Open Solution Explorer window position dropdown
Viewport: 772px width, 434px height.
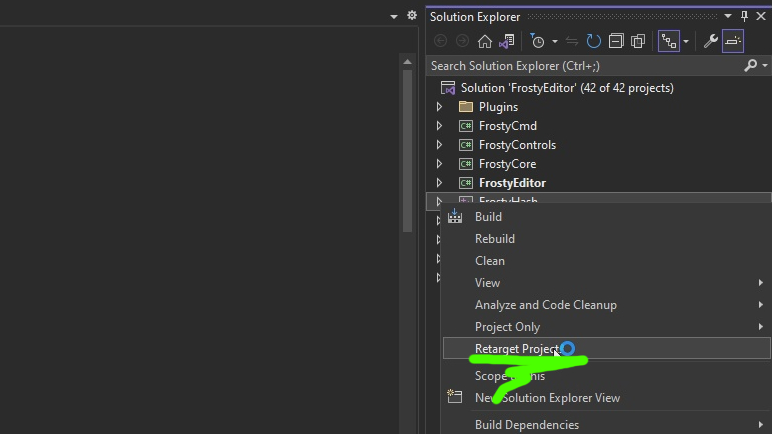(728, 16)
